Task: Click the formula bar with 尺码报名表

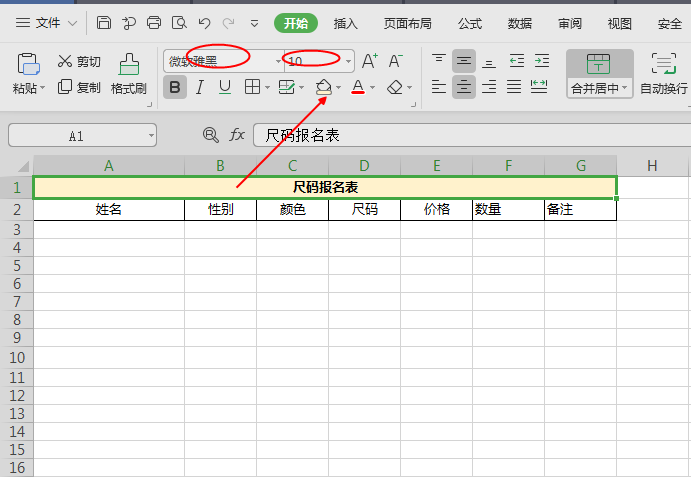Action: coord(472,135)
